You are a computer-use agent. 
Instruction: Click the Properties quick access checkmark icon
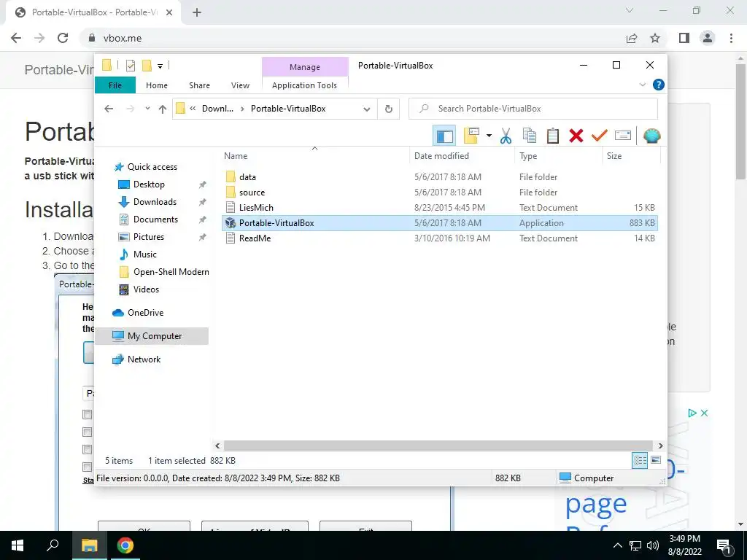(130, 66)
